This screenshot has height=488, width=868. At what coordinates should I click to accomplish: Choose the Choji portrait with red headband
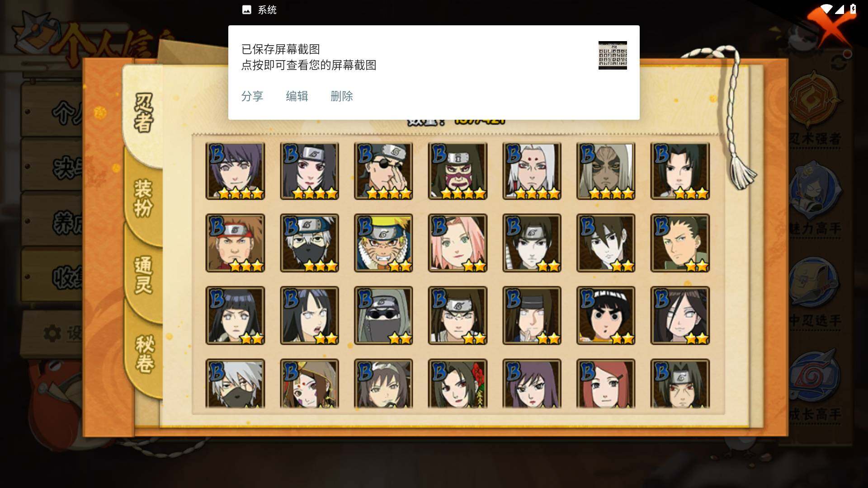coord(235,243)
